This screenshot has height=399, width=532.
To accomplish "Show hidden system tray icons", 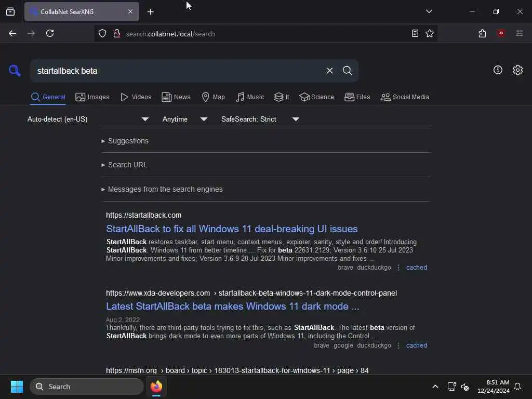I will pos(435,387).
